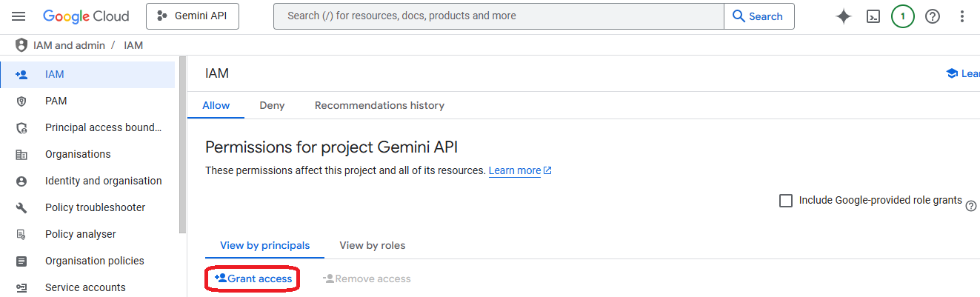Open Gemini AI assistant sparkle icon
The height and width of the screenshot is (297, 980).
tap(843, 16)
